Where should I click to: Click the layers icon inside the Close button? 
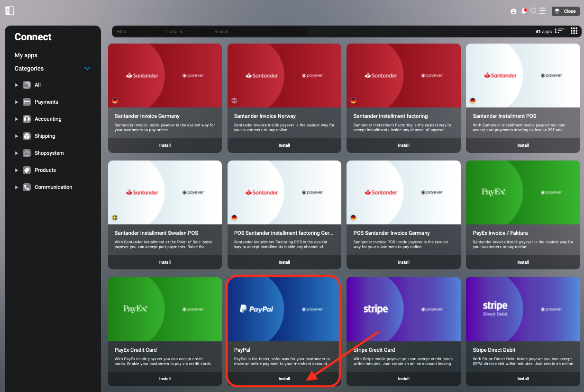tap(558, 11)
